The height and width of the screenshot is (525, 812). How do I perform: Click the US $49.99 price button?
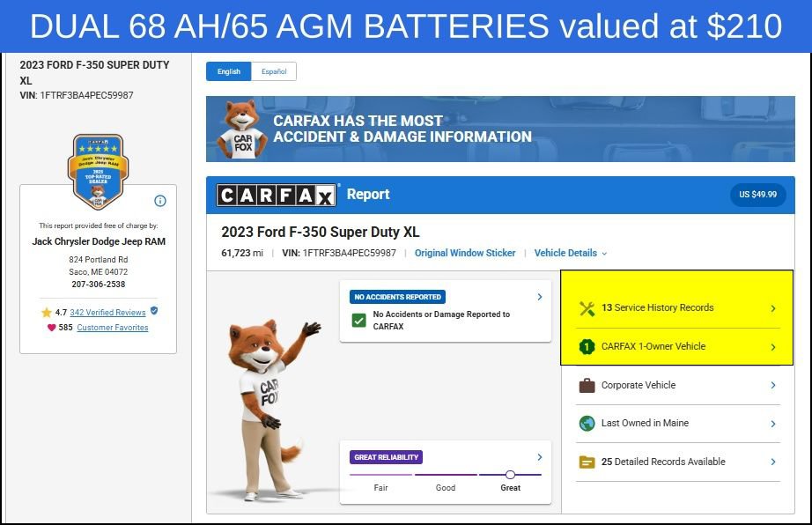[757, 195]
